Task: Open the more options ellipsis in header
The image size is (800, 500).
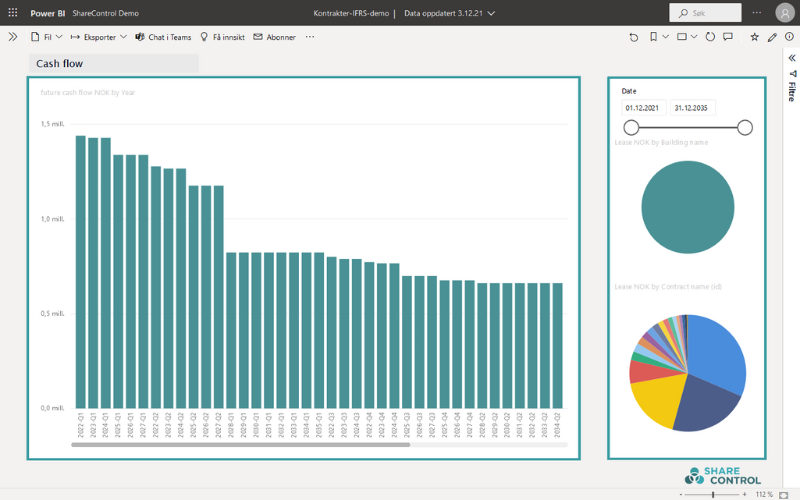Action: (x=757, y=13)
